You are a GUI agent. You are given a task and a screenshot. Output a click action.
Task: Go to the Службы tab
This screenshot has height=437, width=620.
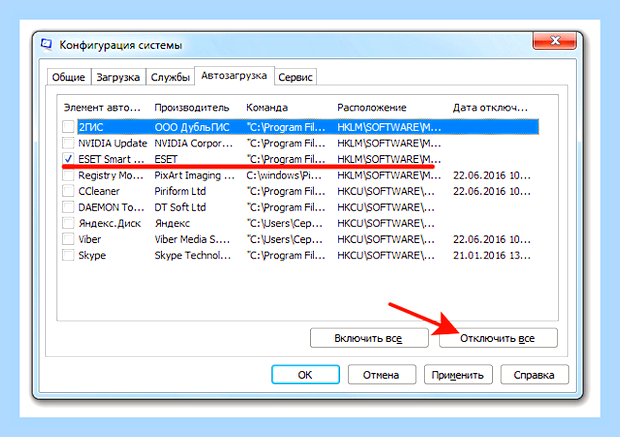tap(170, 77)
